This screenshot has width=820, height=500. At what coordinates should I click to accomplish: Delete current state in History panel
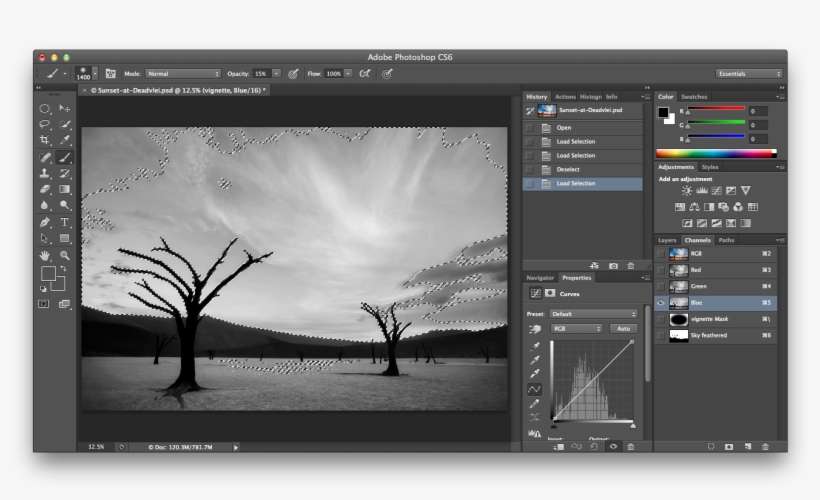630,265
